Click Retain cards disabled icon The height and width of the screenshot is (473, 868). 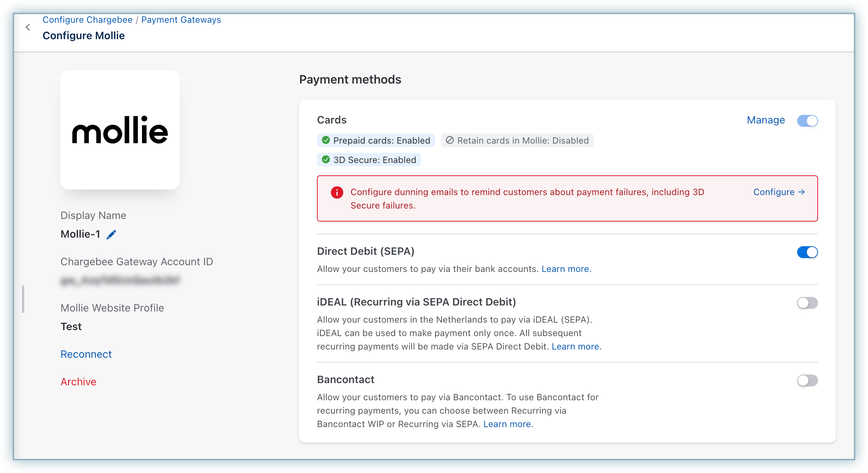(x=450, y=140)
